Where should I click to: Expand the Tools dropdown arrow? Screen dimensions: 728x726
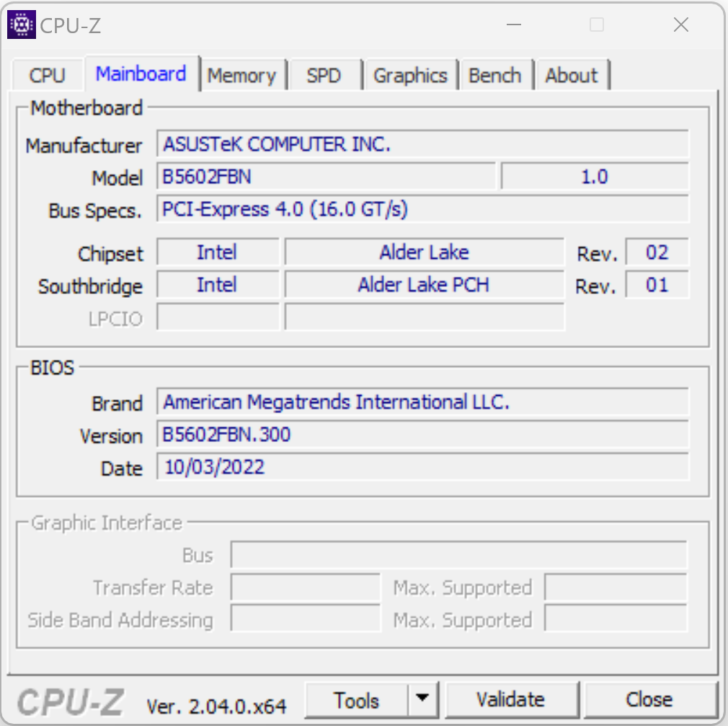point(422,699)
